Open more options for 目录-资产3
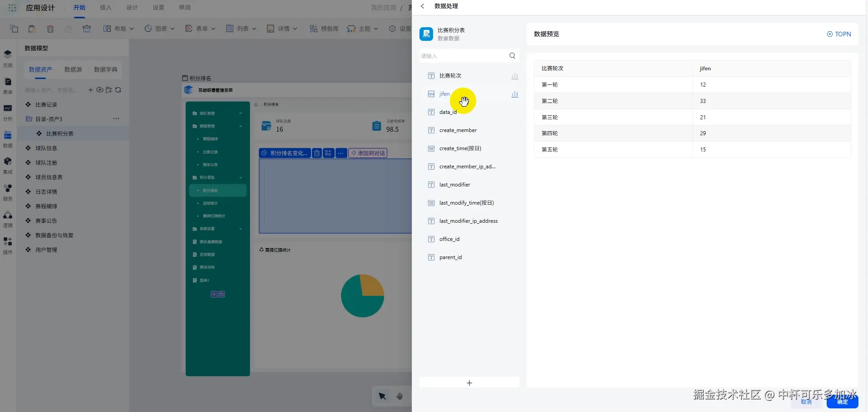The height and width of the screenshot is (412, 868). tap(116, 119)
